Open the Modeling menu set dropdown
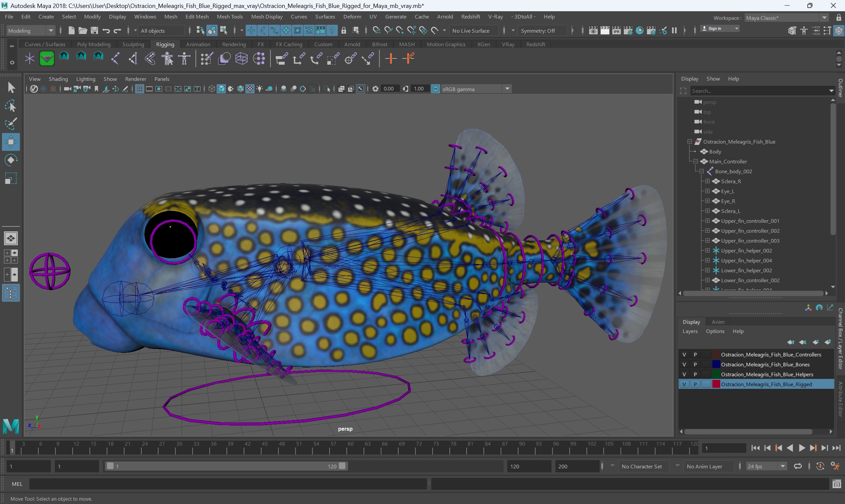The image size is (845, 504). click(x=31, y=31)
